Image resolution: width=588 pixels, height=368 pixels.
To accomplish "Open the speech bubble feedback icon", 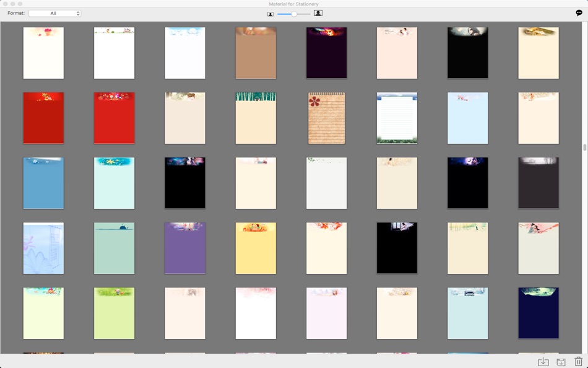I will tap(579, 13).
